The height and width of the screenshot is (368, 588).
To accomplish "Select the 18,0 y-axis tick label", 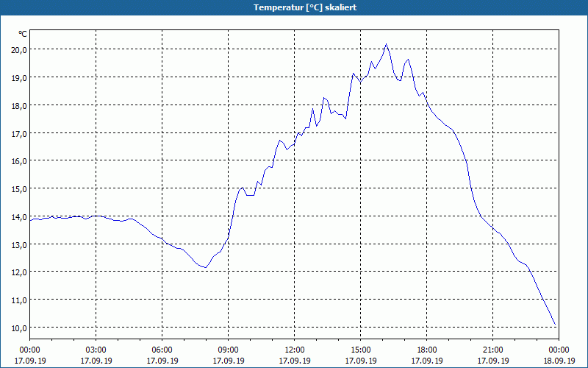I will pyautogui.click(x=19, y=105).
